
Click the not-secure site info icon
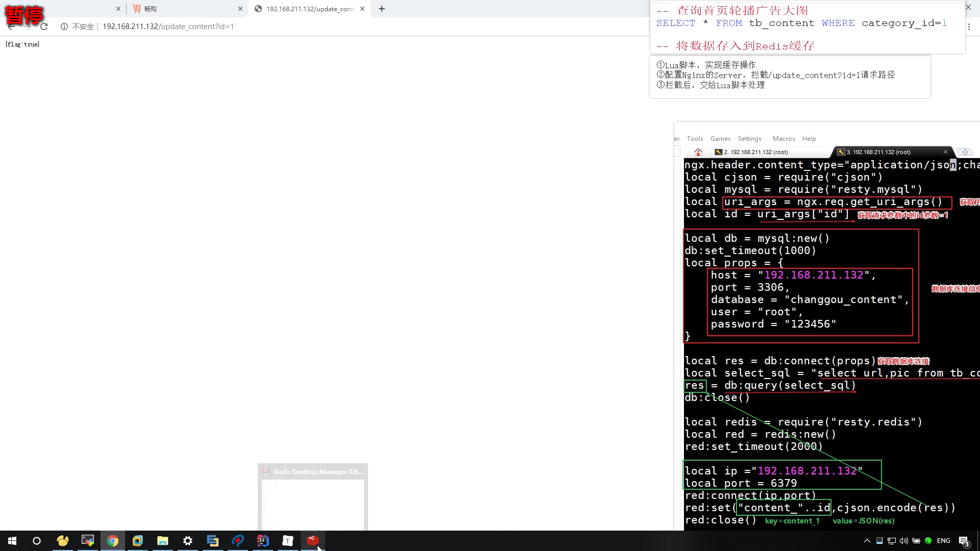pyautogui.click(x=64, y=27)
